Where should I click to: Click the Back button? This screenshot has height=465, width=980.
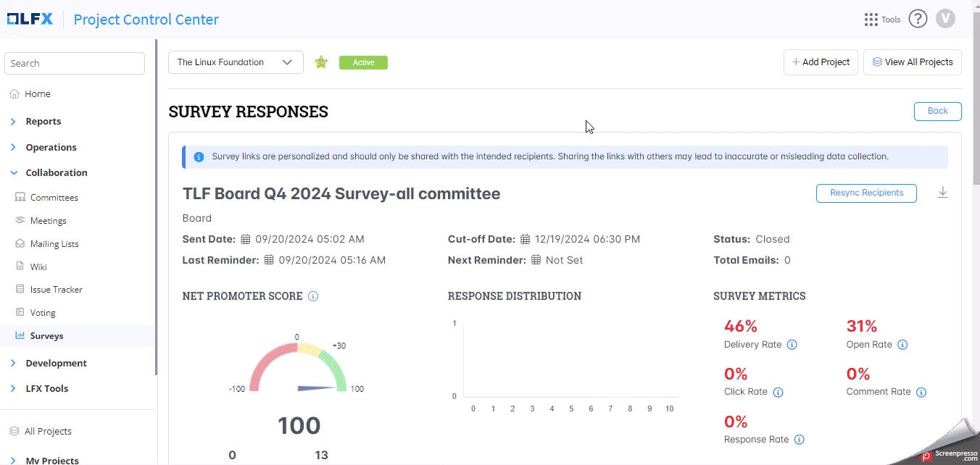click(x=937, y=112)
